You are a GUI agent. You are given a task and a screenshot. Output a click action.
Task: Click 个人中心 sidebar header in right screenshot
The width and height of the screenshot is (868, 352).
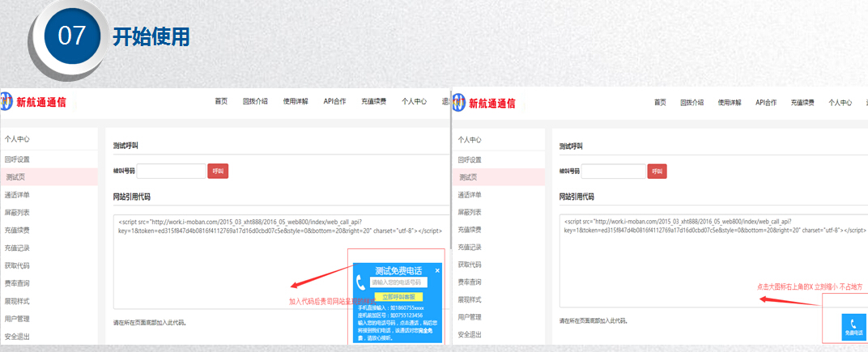point(470,140)
